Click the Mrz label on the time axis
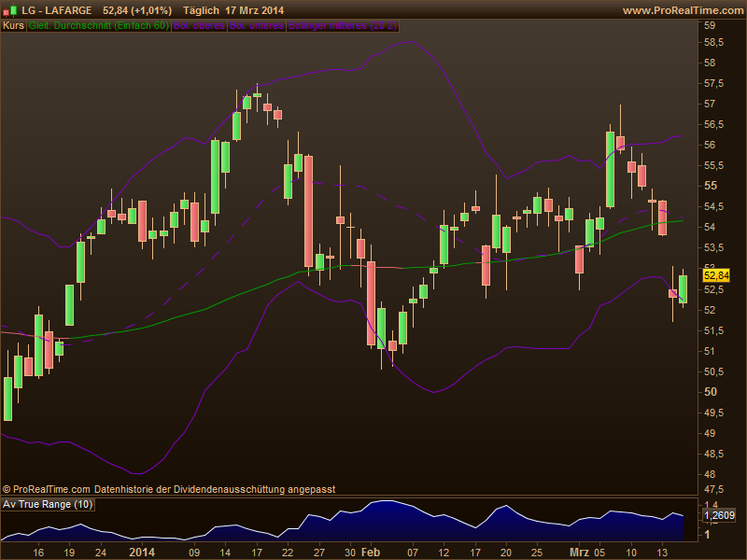 (579, 553)
